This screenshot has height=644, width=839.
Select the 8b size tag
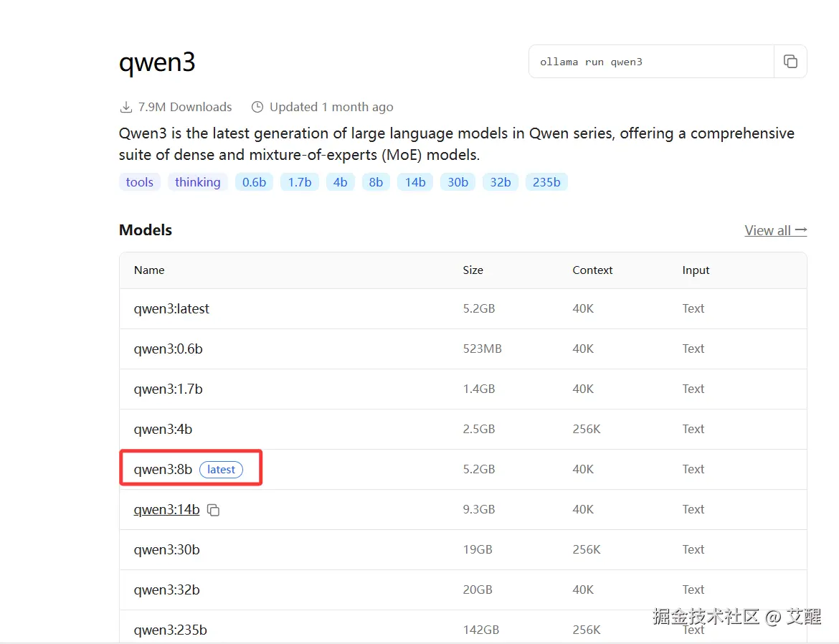pos(376,182)
